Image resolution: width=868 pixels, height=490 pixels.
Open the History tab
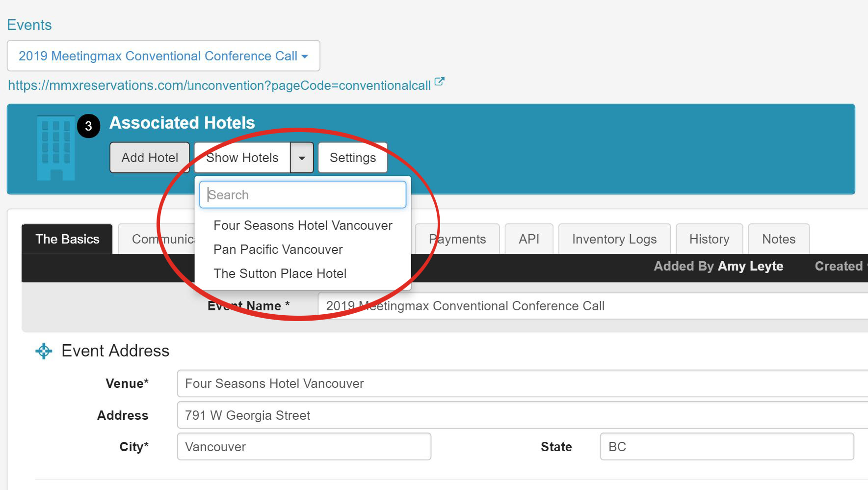(x=710, y=239)
